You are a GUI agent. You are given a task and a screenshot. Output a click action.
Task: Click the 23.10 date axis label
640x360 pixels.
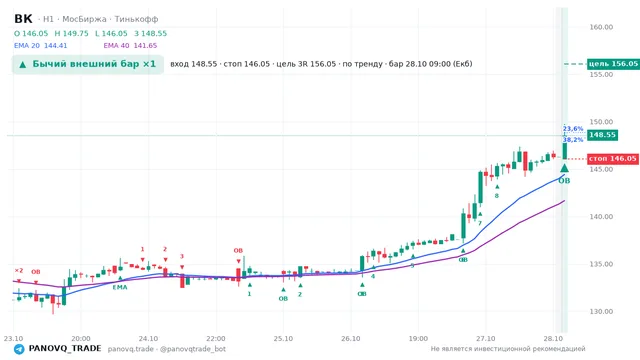pyautogui.click(x=13, y=339)
